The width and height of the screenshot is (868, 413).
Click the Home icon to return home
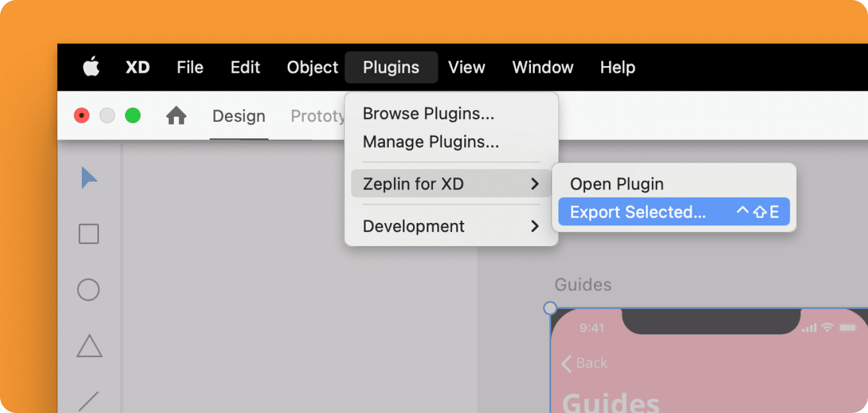click(176, 115)
